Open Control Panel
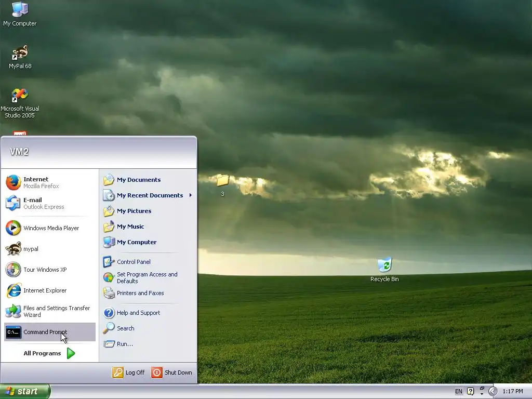 pos(148,262)
